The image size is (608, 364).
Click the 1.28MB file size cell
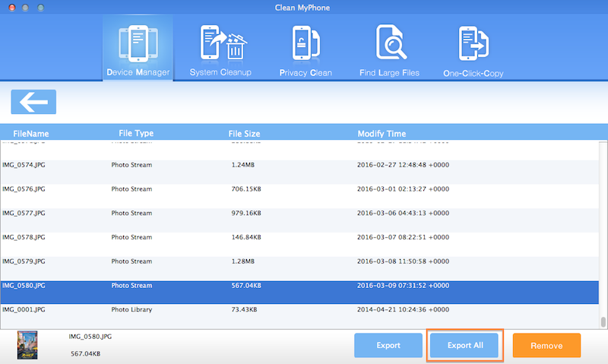(243, 261)
